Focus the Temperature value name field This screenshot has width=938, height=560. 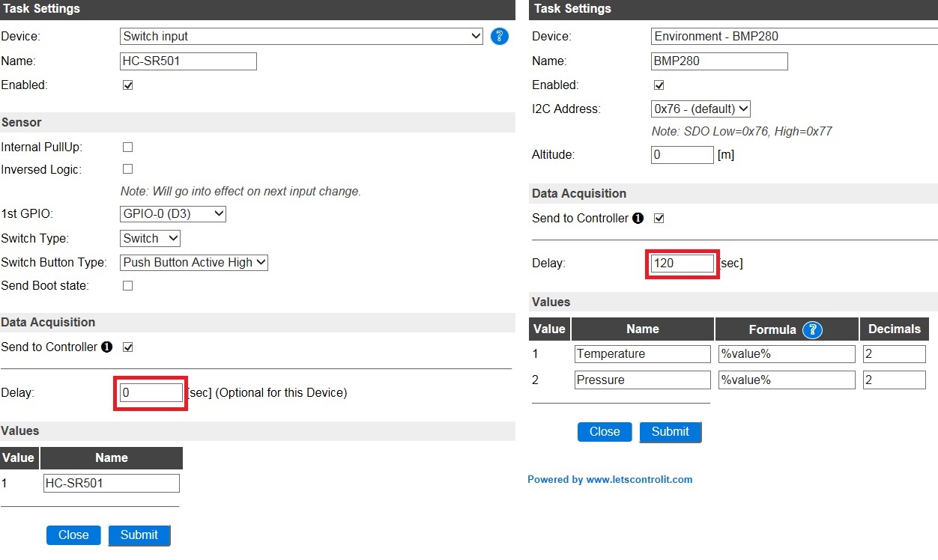coord(642,354)
